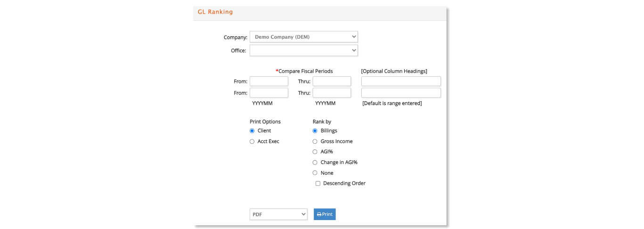Open the PDF output format dropdown
Screen dimensions: 644x229
click(x=278, y=214)
